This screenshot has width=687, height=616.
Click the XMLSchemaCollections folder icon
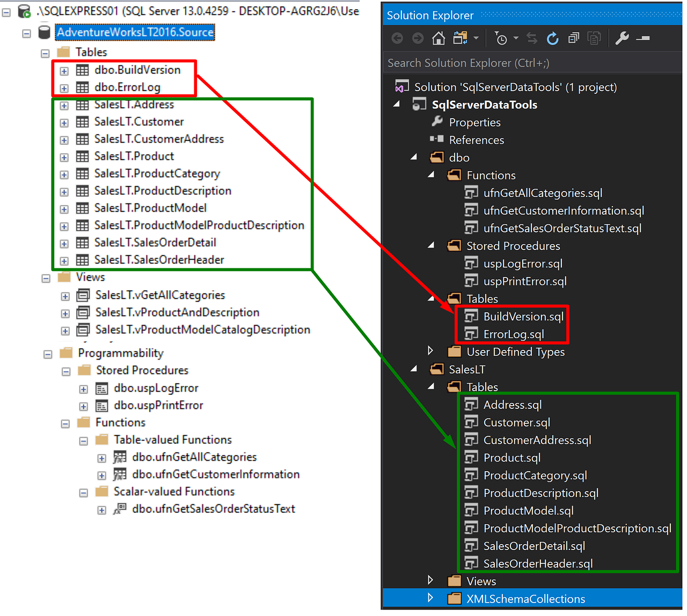454,599
